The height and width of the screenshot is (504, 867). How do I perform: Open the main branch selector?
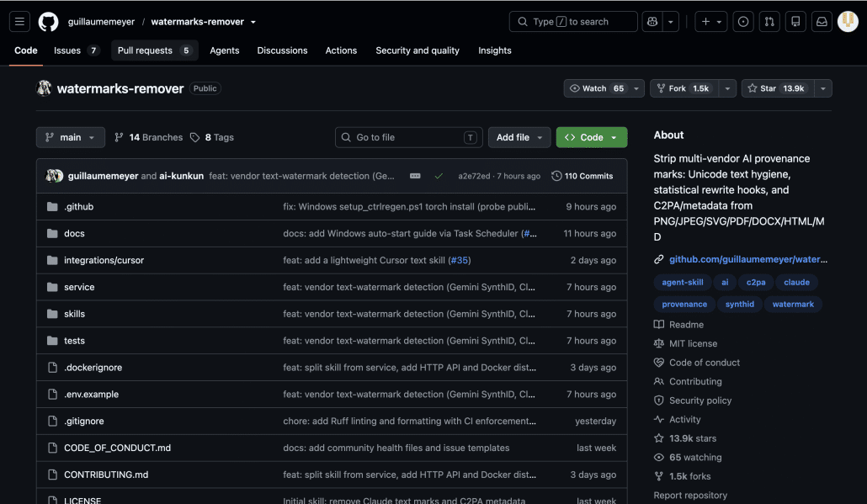point(70,137)
